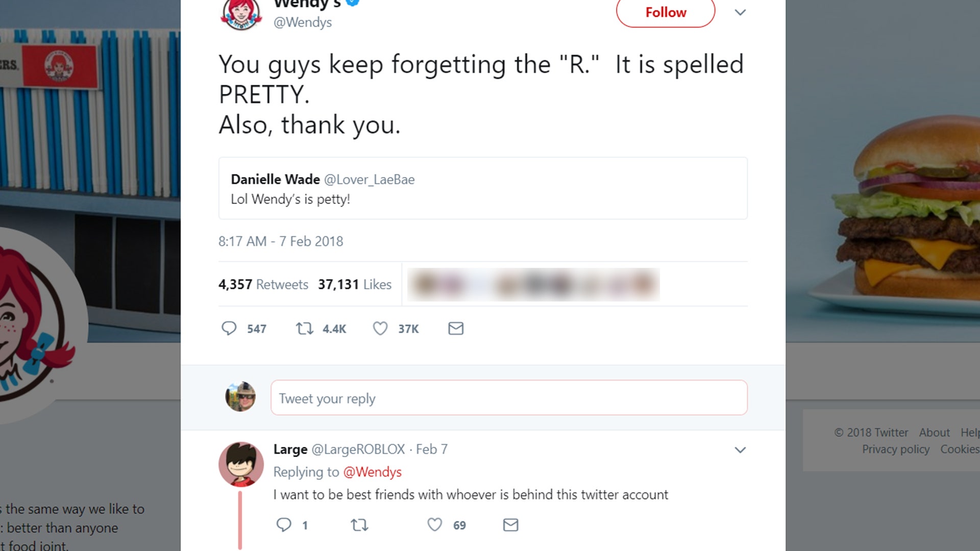980x551 pixels.
Task: Open the options chevron on Large's reply
Action: tap(740, 450)
